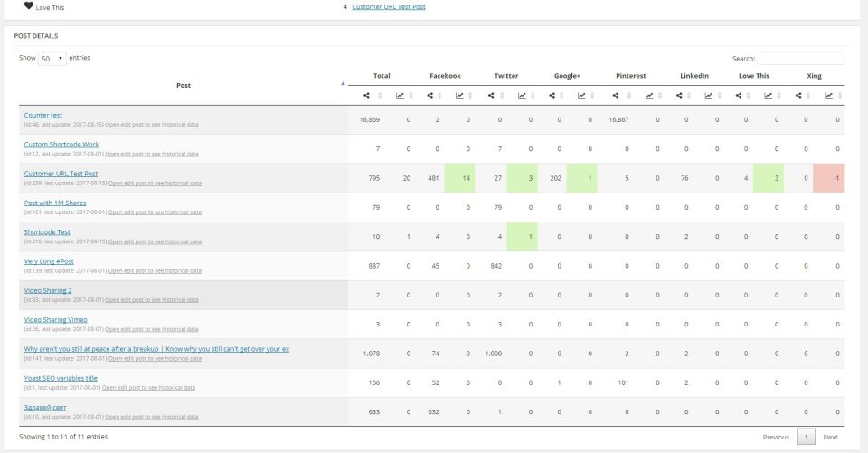The height and width of the screenshot is (453, 868).
Task: Sort by Facebook share count icon
Action: pyautogui.click(x=429, y=95)
